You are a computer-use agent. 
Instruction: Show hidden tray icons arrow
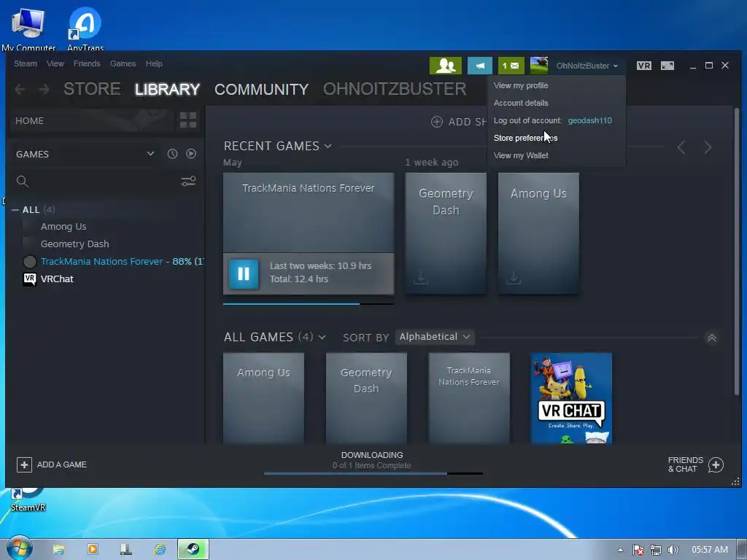point(620,550)
